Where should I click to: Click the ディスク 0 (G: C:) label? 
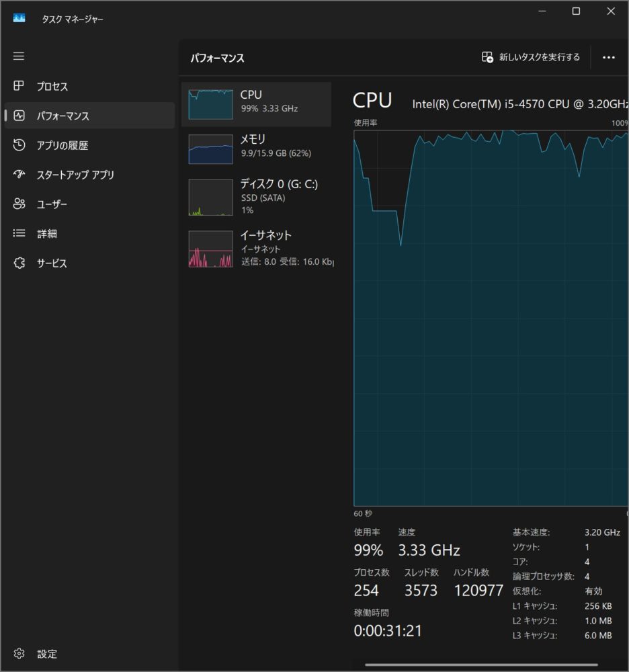pos(279,184)
